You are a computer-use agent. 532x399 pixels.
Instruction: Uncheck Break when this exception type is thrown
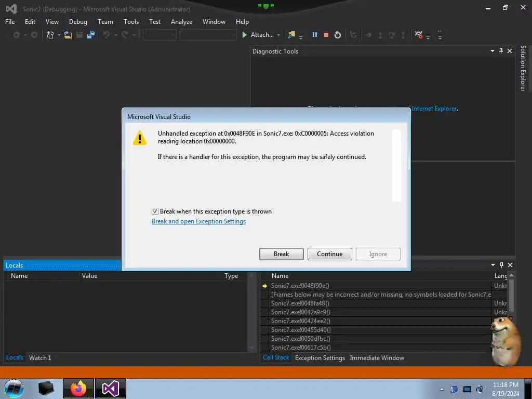point(155,211)
